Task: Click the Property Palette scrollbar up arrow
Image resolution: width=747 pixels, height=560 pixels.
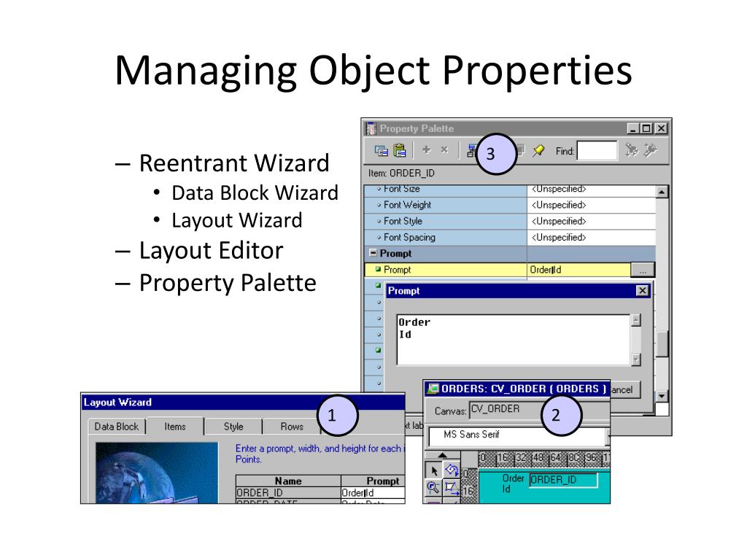Action: click(x=662, y=192)
